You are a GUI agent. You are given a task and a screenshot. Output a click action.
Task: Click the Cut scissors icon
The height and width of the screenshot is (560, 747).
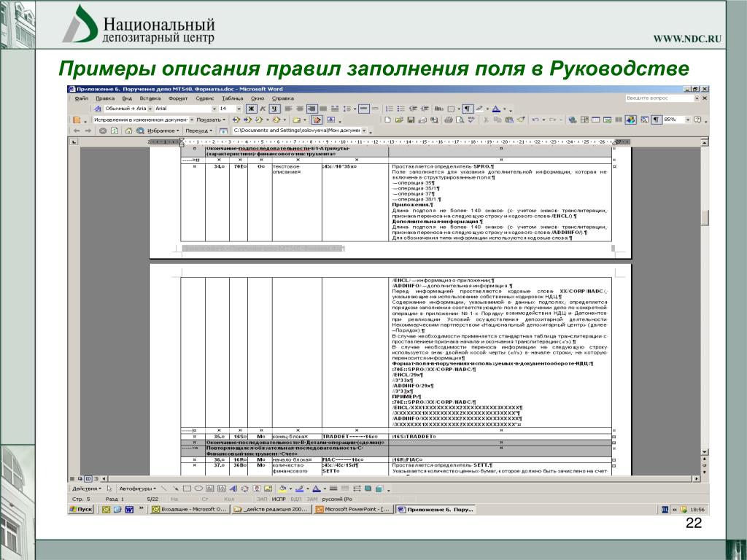click(485, 120)
